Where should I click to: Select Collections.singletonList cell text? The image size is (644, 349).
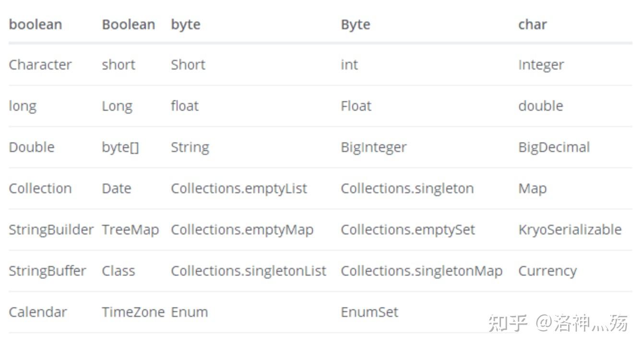click(248, 271)
